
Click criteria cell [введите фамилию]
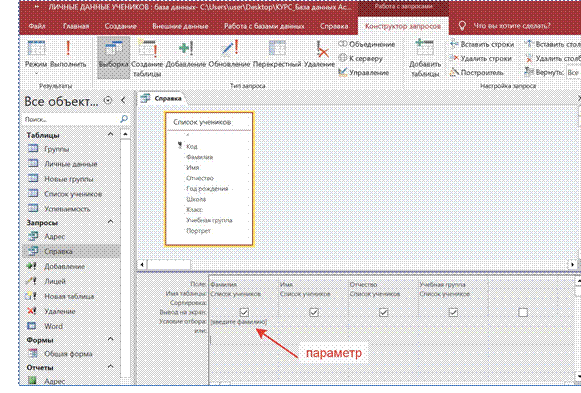click(x=243, y=322)
